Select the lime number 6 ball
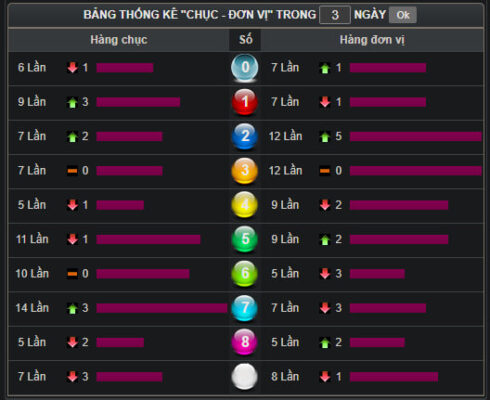This screenshot has width=490, height=400. (x=245, y=274)
